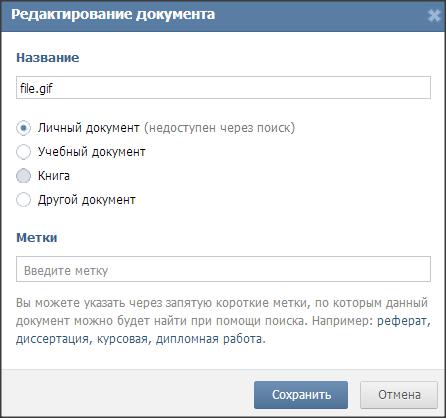
Task: Save changes with the Сохранить button
Action: (301, 395)
